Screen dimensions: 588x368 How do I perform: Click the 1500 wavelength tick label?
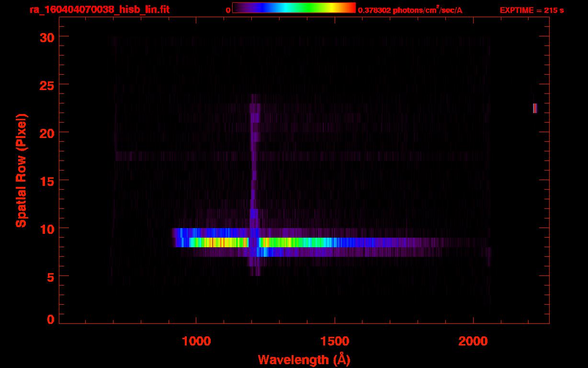click(334, 341)
